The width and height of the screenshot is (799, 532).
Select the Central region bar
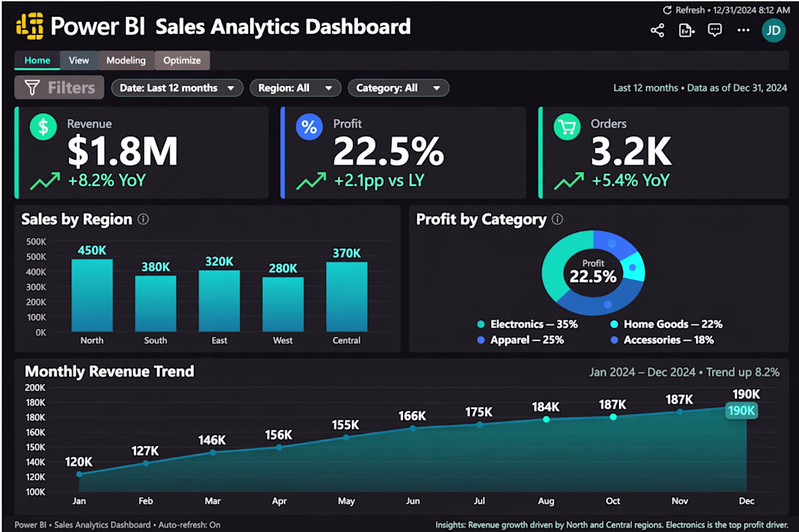pyautogui.click(x=346, y=297)
